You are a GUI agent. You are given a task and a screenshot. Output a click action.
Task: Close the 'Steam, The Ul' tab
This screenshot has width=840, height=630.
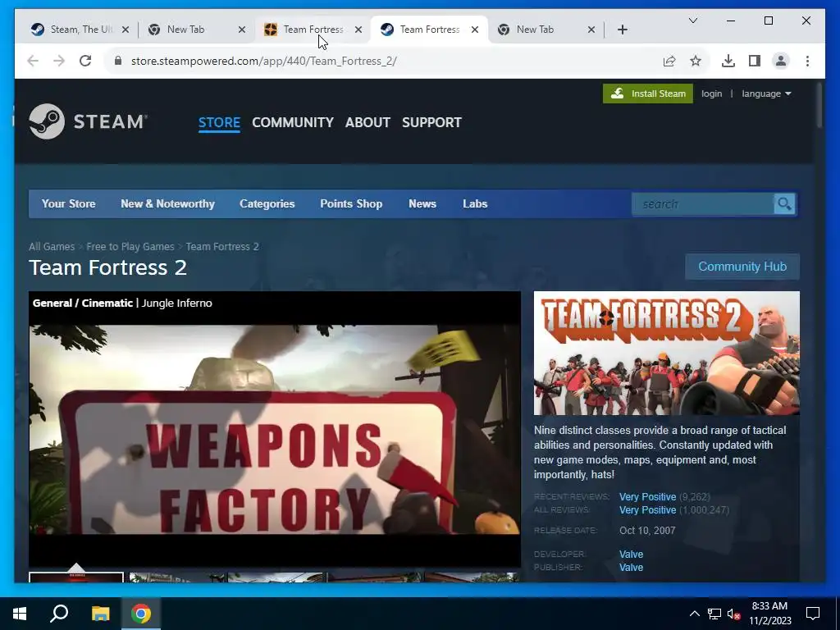point(126,30)
